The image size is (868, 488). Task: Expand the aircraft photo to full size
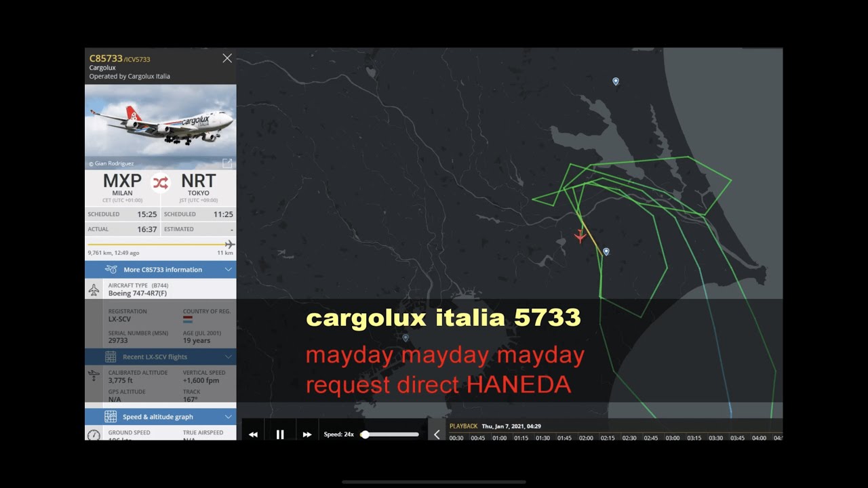227,163
